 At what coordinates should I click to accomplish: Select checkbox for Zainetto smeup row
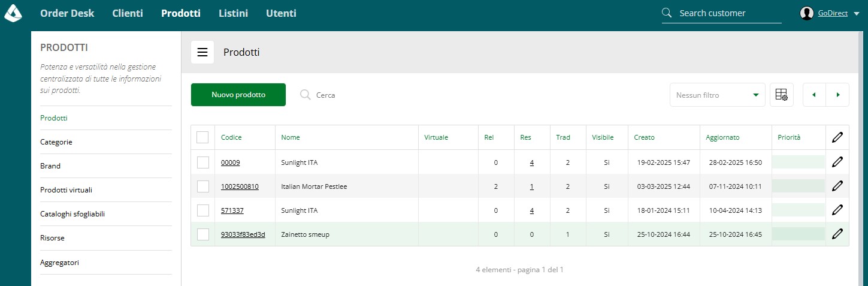coord(202,234)
